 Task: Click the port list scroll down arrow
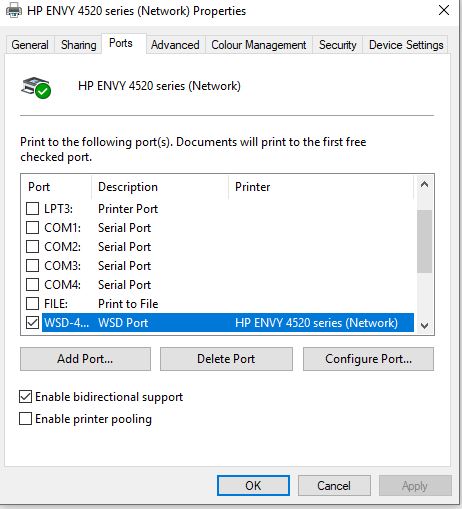click(x=424, y=325)
